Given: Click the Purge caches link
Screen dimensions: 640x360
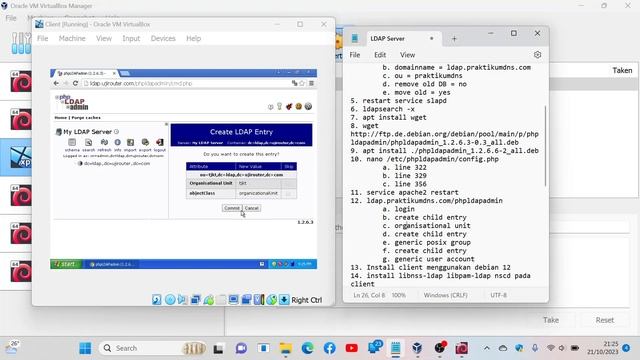Looking at the screenshot, I should pyautogui.click(x=86, y=118).
